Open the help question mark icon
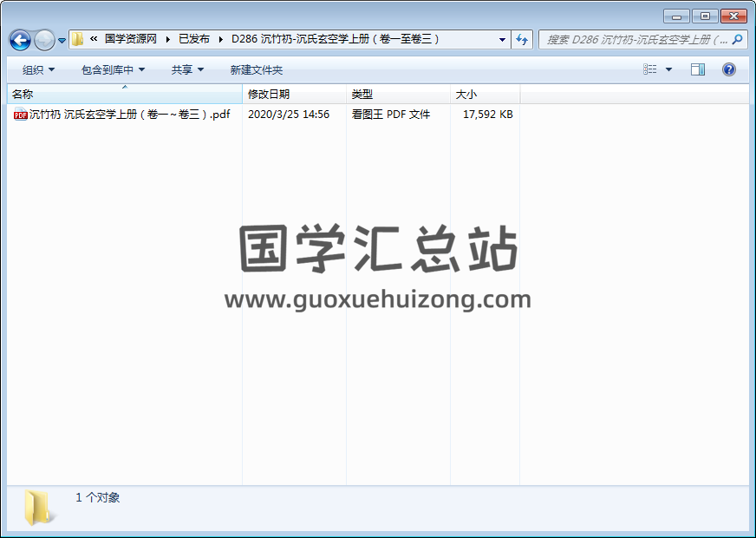Viewport: 756px width, 538px height. (729, 69)
